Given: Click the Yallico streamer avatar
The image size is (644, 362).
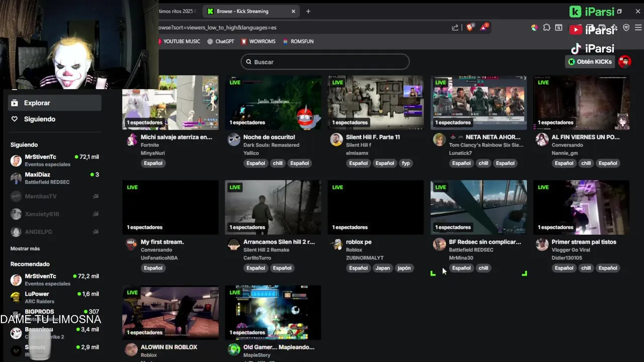Looking at the screenshot, I should [234, 140].
